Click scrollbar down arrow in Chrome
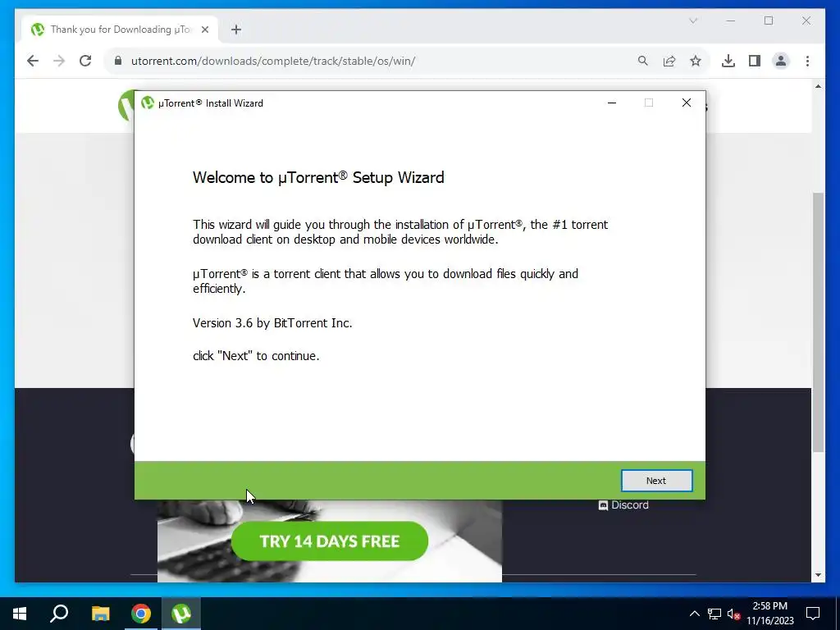Viewport: 840px width, 630px height. [x=818, y=575]
